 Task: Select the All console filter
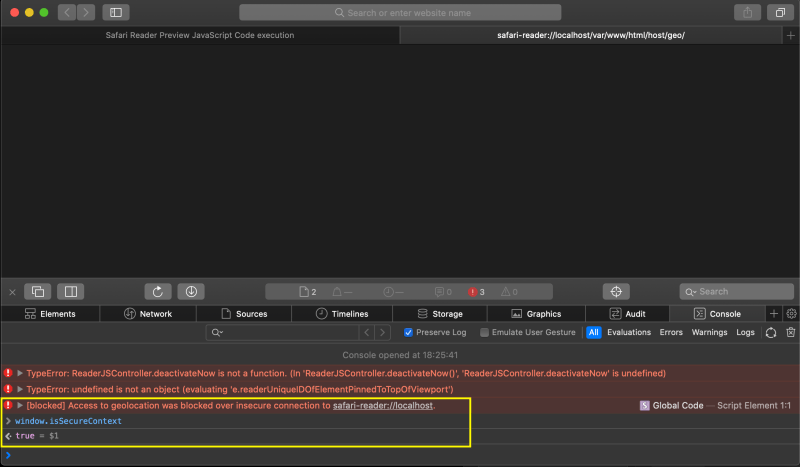coord(593,332)
